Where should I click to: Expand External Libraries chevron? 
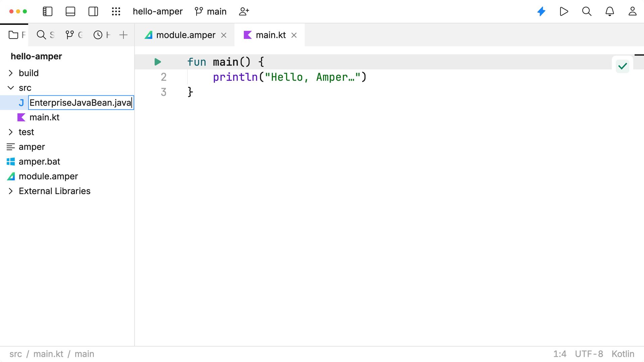point(11,191)
